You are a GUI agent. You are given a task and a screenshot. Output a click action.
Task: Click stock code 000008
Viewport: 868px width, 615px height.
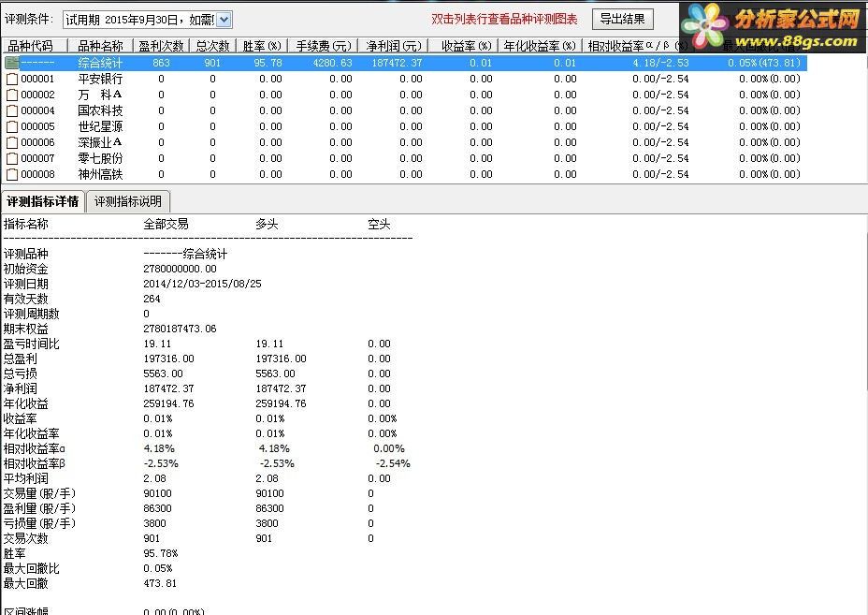point(37,174)
